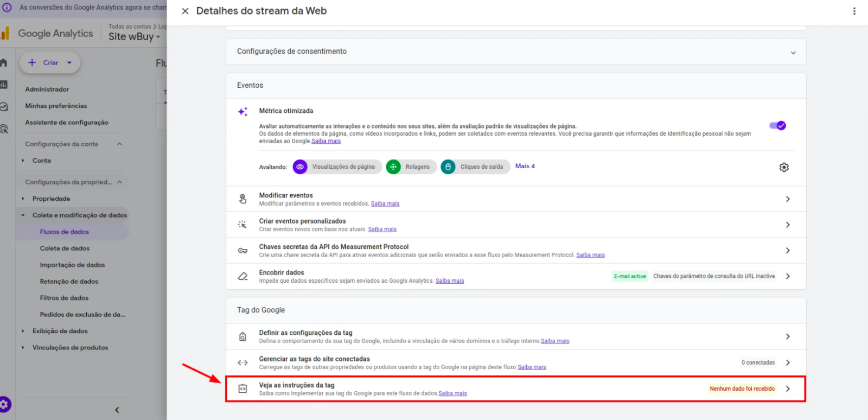
Task: Click the Encobrir dados eraser icon
Action: coord(242,276)
